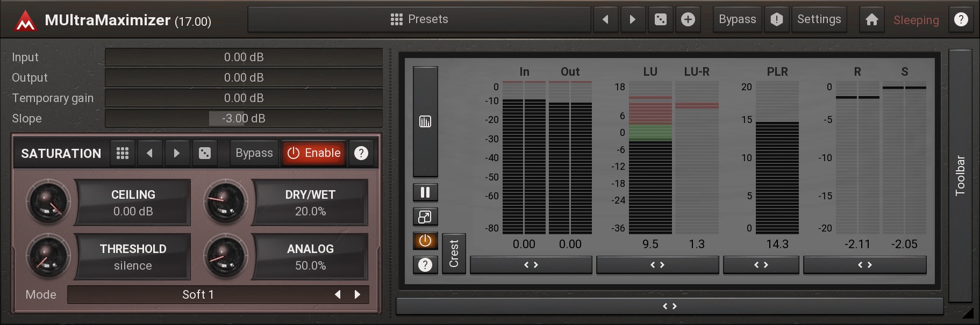Open the home icon in top bar
The width and height of the screenshot is (980, 325).
[871, 20]
